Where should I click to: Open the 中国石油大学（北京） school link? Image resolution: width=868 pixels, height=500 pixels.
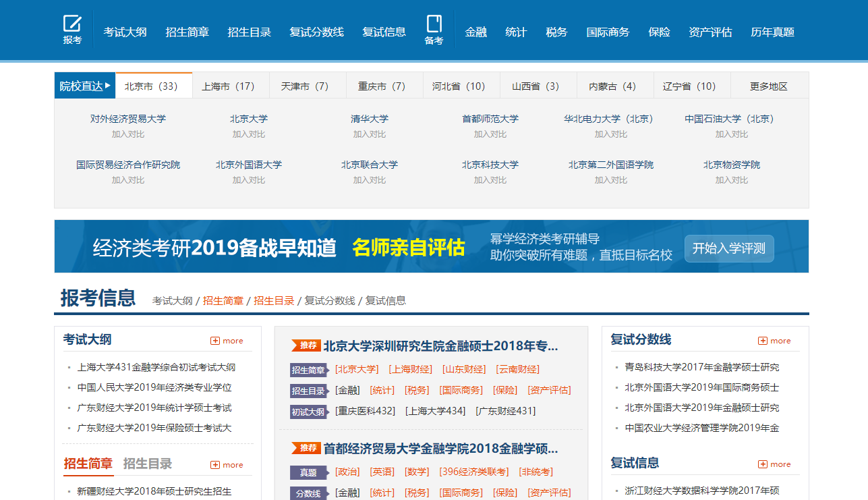[732, 119]
